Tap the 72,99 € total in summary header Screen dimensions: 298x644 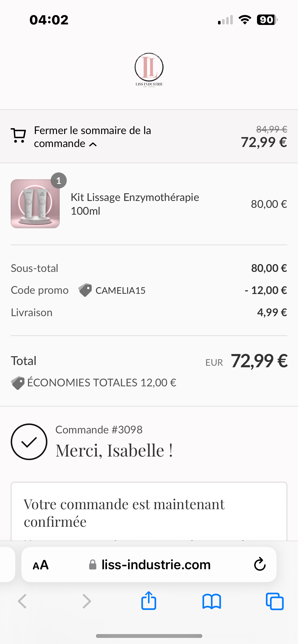click(x=264, y=142)
